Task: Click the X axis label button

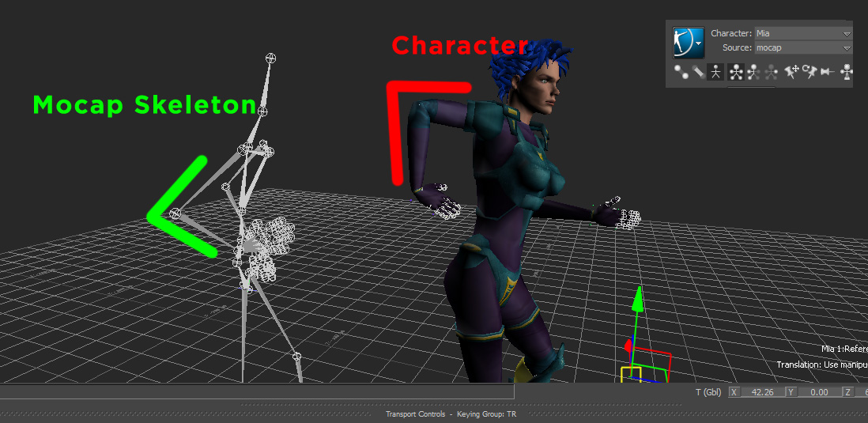Action: point(734,392)
